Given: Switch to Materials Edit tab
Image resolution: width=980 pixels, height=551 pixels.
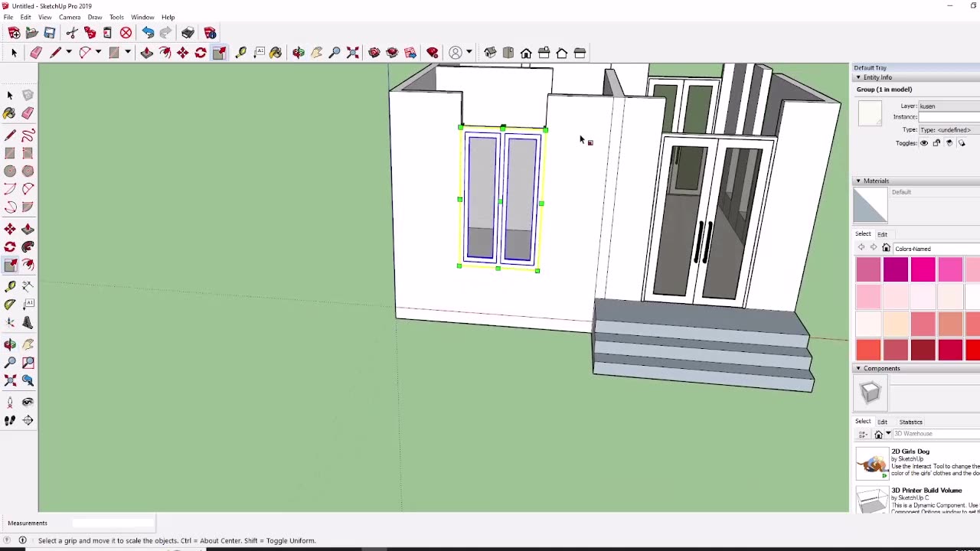Looking at the screenshot, I should [883, 234].
